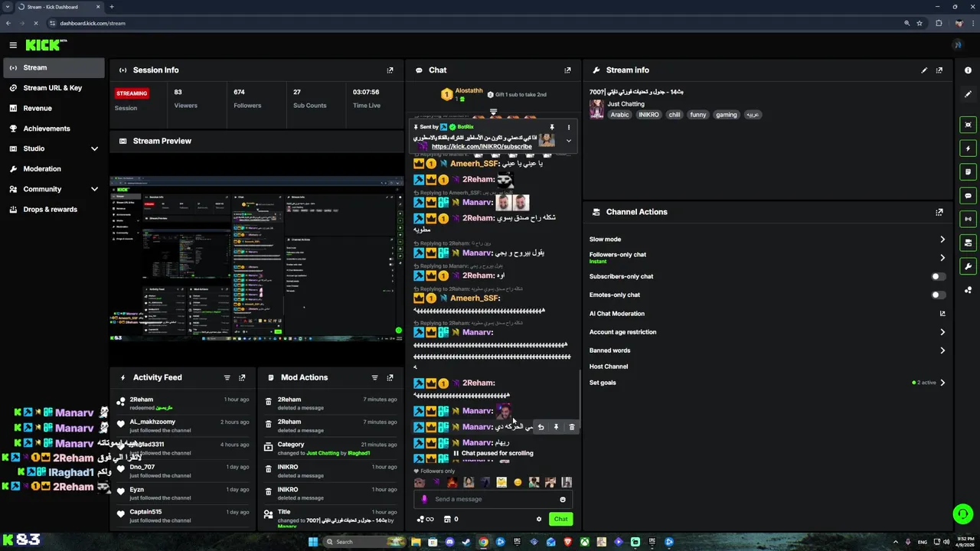Open the hamburger menu beside Kick logo
The image size is (980, 551).
13,45
